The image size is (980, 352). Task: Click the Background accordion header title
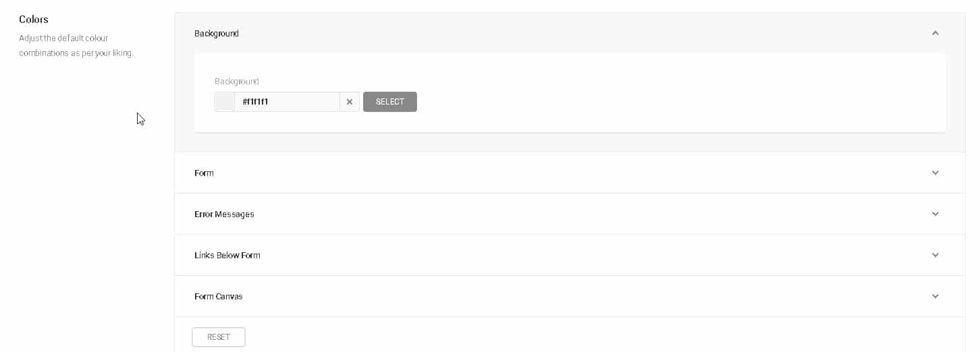[x=217, y=34]
